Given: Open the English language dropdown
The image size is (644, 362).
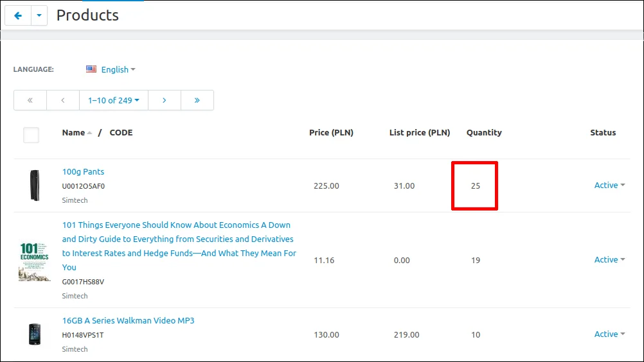Looking at the screenshot, I should click(118, 69).
